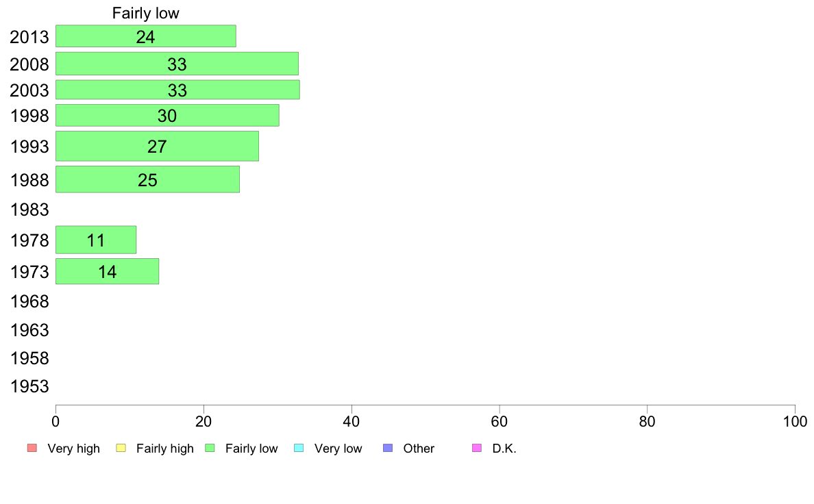This screenshot has width=814, height=504.
Task: Click the 1983 year label
Action: [x=29, y=210]
